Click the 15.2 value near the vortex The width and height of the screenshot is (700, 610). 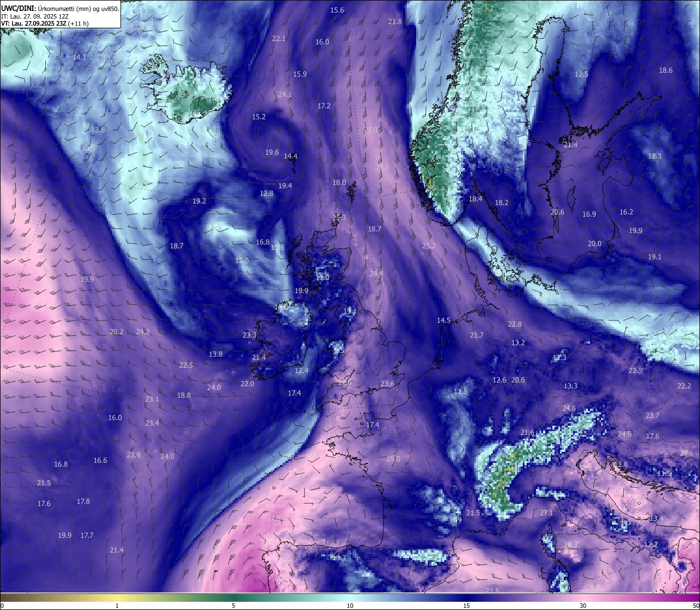(x=259, y=117)
